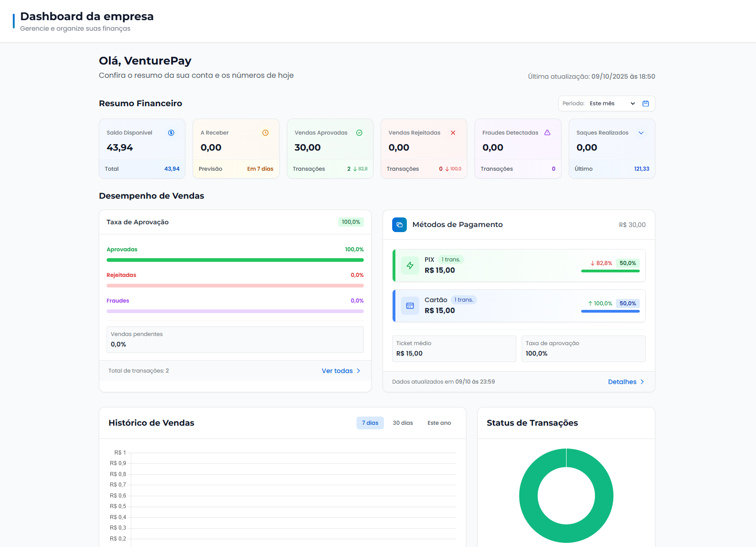Image resolution: width=756 pixels, height=547 pixels.
Task: Click the X icon on Vendas Rejeitadas card
Action: pos(453,133)
